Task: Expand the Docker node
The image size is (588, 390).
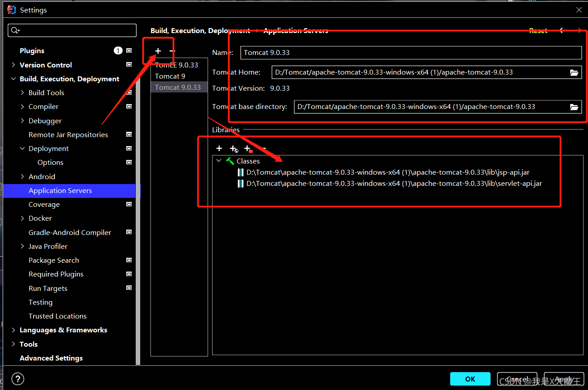Action: click(22, 218)
